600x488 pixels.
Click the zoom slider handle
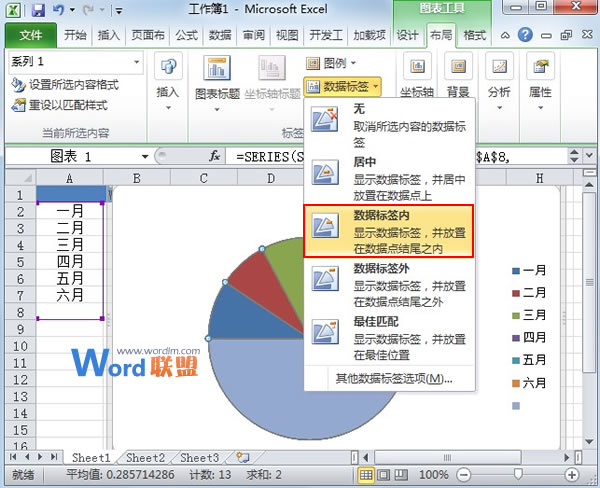click(x=517, y=473)
